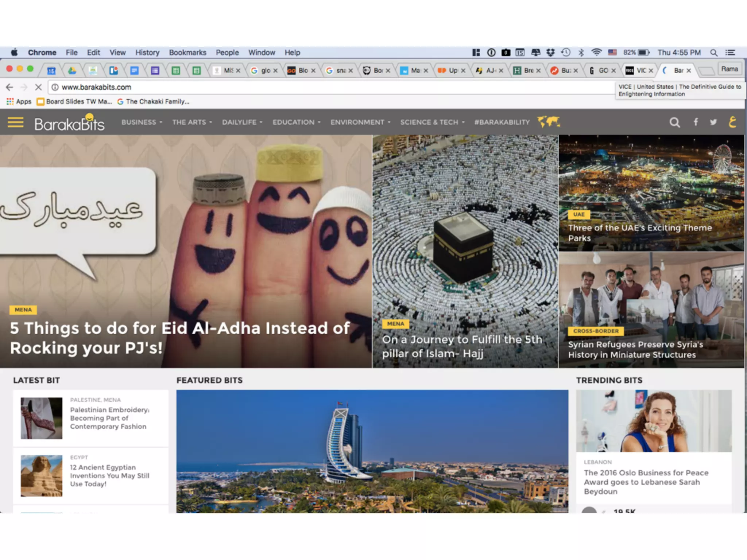
Task: Open the BarakaBits hamburger menu
Action: [16, 122]
